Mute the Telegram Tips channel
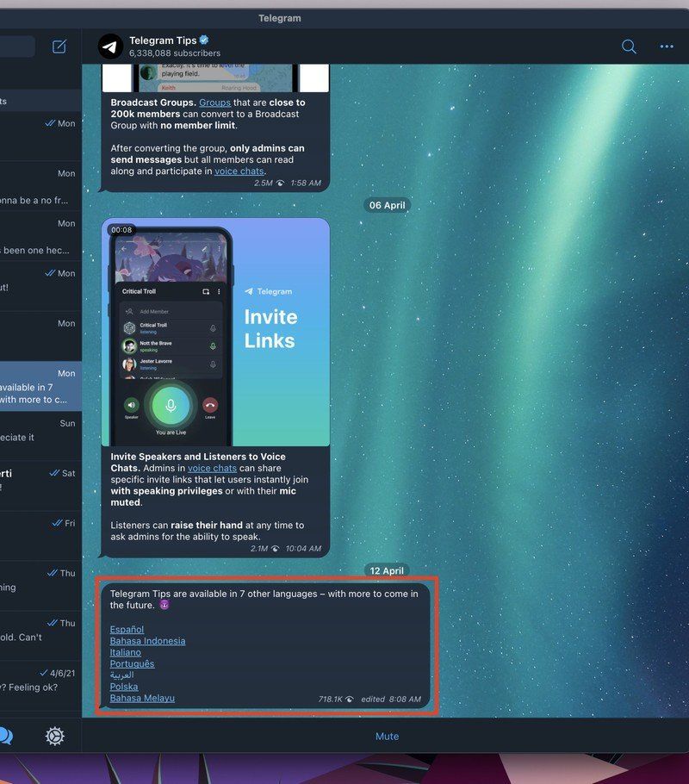 coord(387,737)
